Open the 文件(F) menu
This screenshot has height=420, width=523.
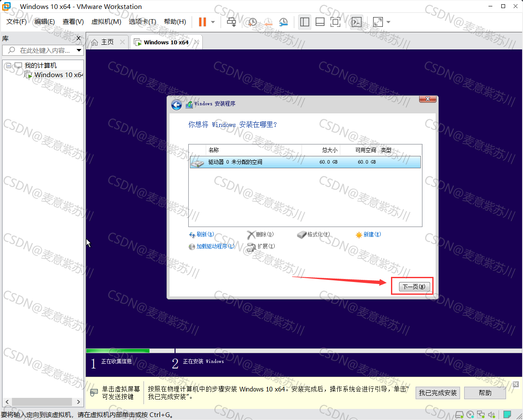[x=17, y=22]
